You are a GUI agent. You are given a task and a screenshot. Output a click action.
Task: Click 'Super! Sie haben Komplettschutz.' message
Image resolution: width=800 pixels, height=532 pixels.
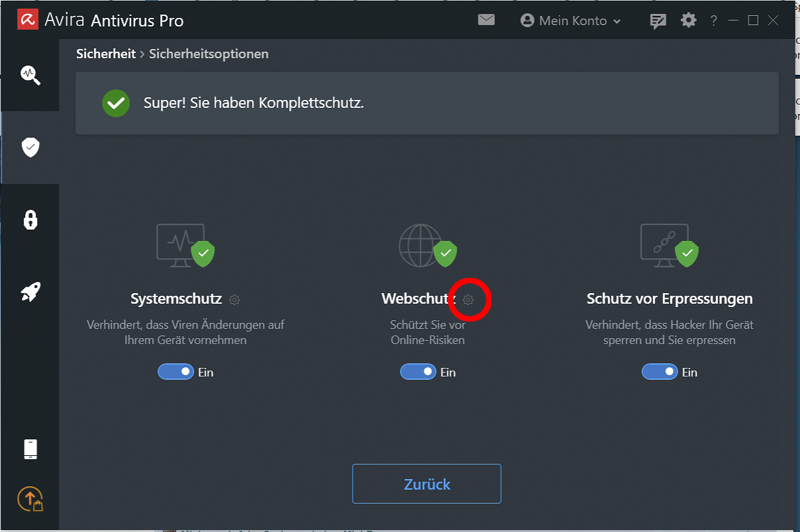[x=254, y=103]
